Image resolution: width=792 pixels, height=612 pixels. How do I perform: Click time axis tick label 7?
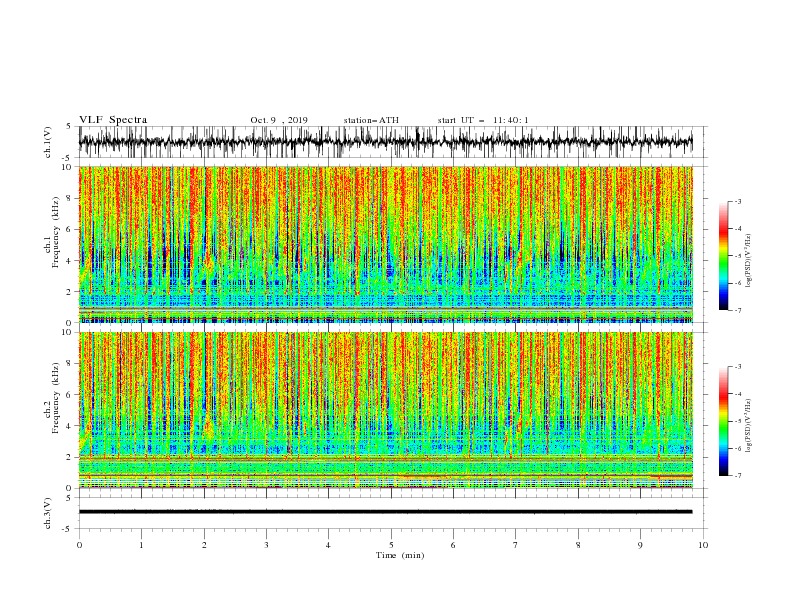coord(516,545)
